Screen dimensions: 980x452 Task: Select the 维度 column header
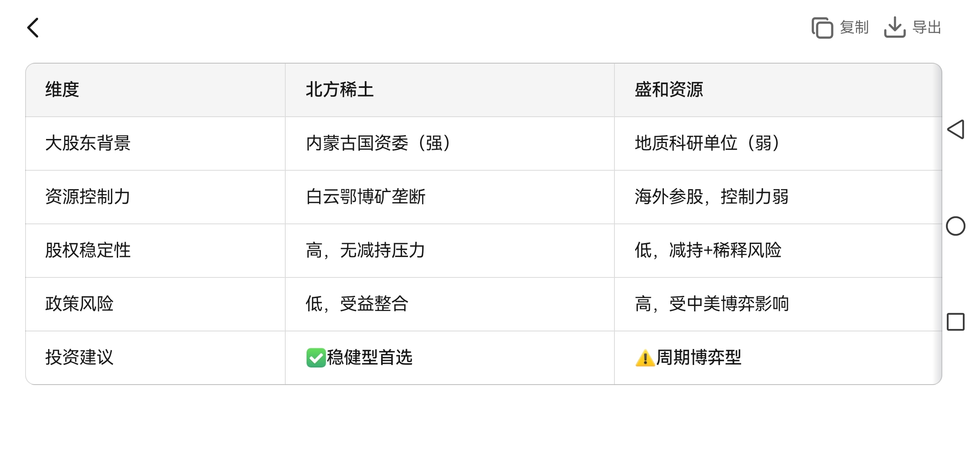pos(62,90)
